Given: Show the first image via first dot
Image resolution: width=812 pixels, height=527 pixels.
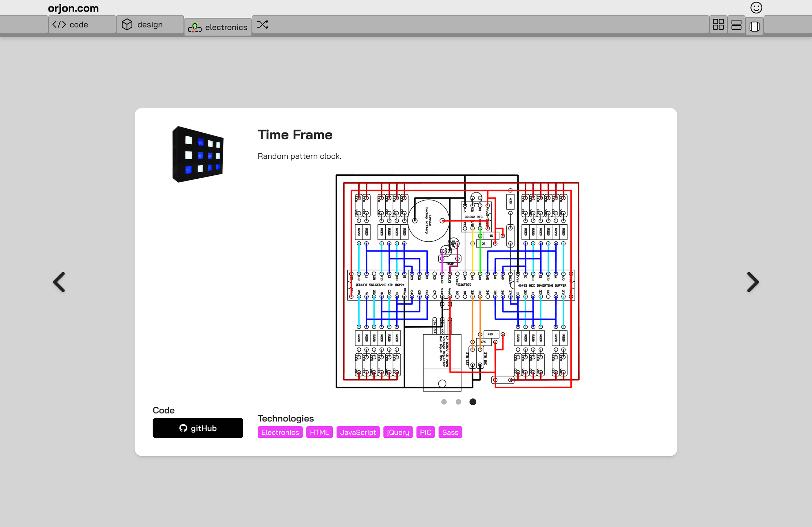Looking at the screenshot, I should tap(444, 402).
